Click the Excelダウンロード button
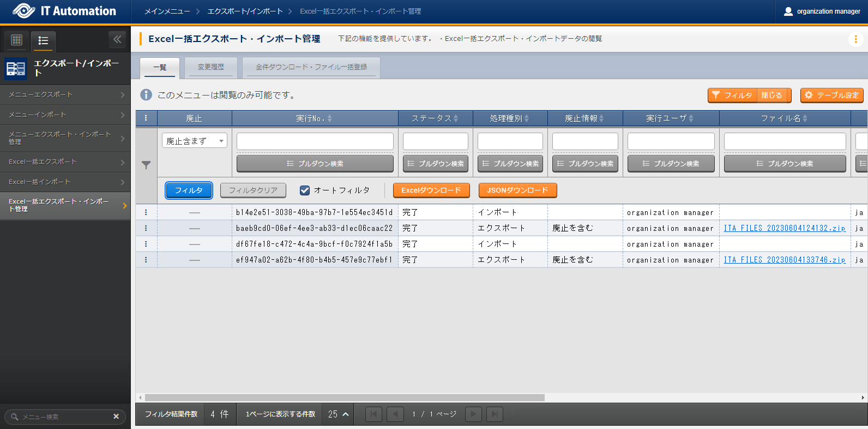 pyautogui.click(x=431, y=190)
